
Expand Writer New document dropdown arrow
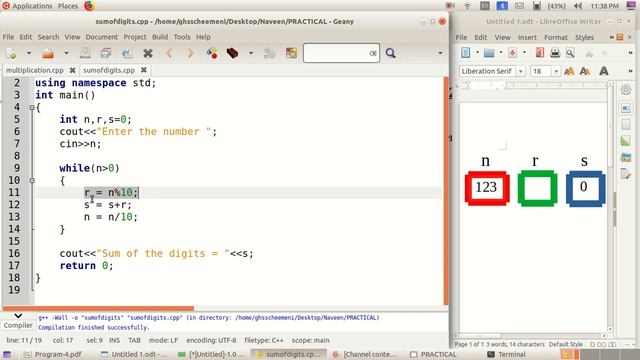[477, 53]
